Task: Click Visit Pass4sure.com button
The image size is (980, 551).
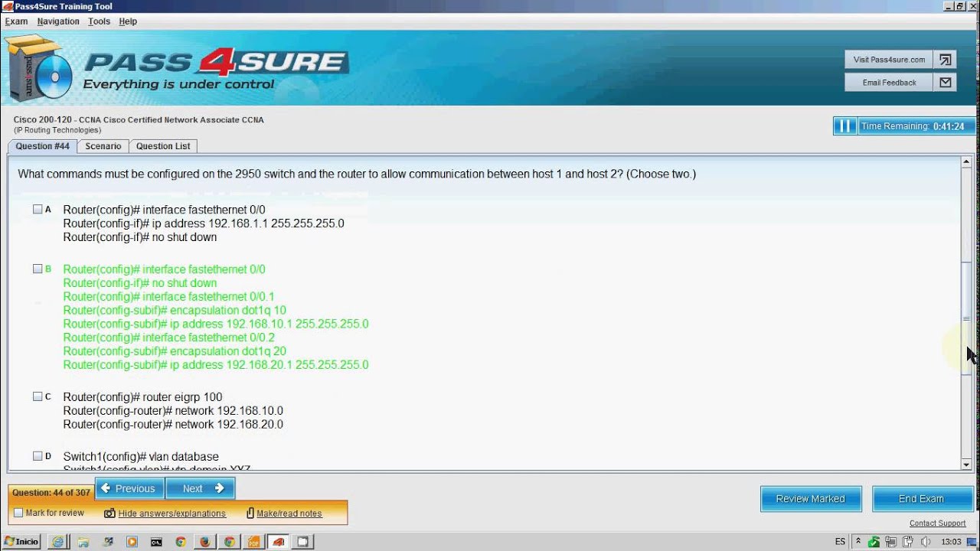Action: click(889, 60)
